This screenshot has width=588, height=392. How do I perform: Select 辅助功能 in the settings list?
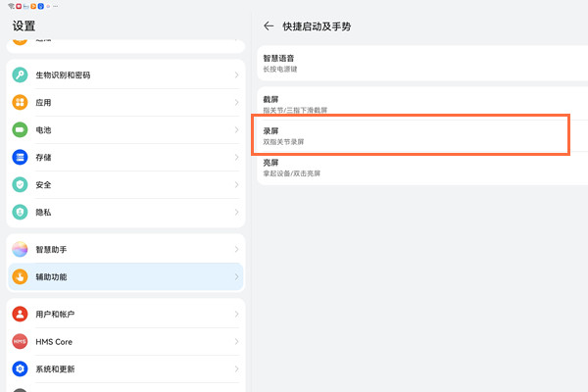coord(118,277)
